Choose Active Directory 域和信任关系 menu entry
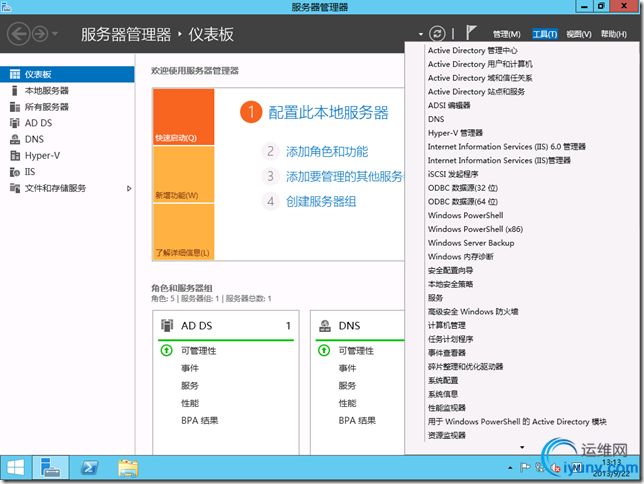Image resolution: width=644 pixels, height=484 pixels. click(x=480, y=78)
